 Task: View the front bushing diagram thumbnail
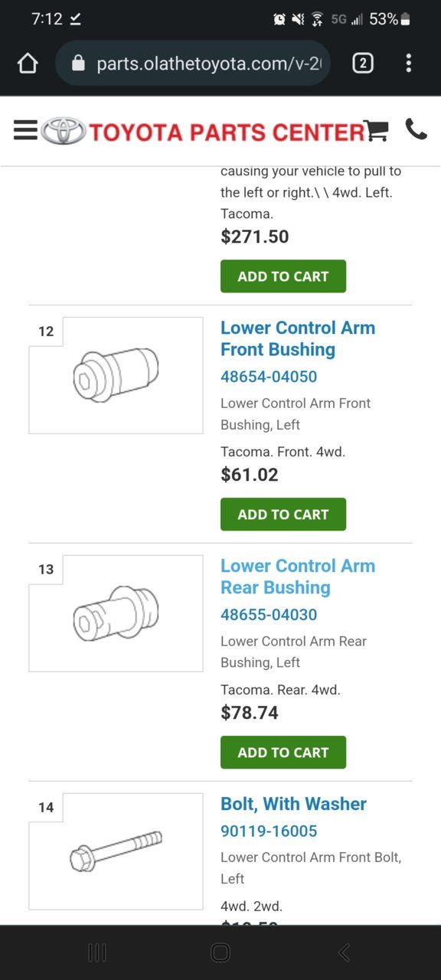(x=116, y=375)
